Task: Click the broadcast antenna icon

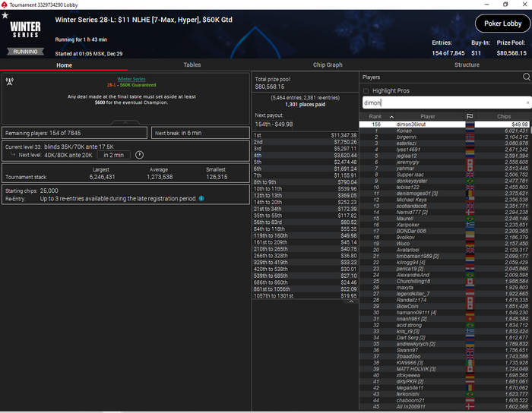Action: click(9, 81)
